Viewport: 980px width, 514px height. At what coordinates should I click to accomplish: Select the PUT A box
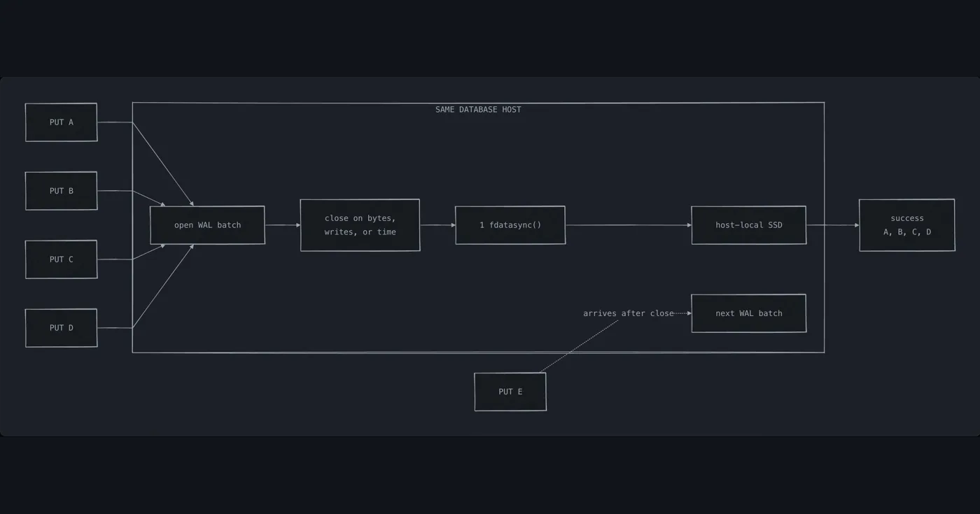tap(61, 122)
